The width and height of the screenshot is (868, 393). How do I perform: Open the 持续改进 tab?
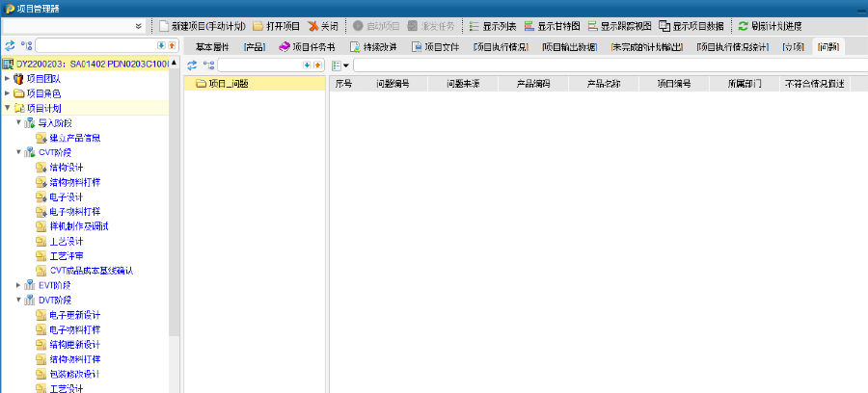(373, 47)
